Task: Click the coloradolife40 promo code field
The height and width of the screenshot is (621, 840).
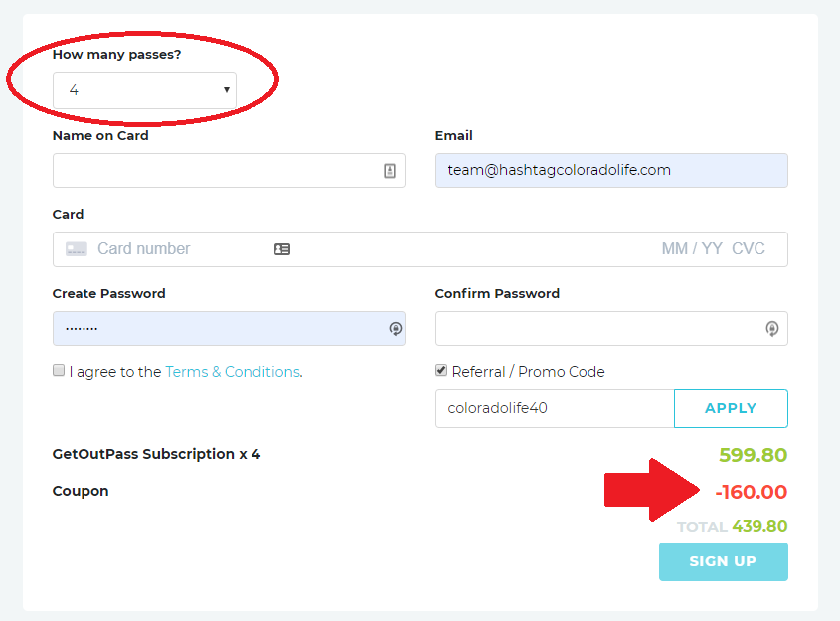Action: [555, 408]
